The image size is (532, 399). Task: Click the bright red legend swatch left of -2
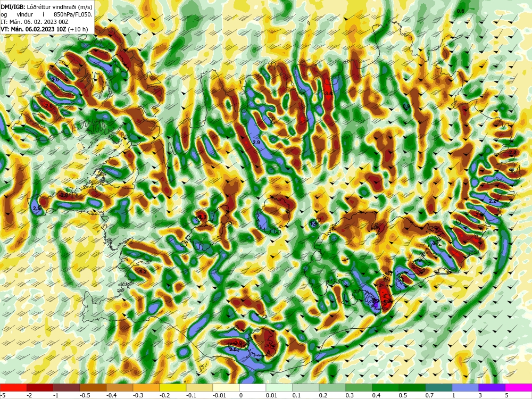tap(13, 387)
